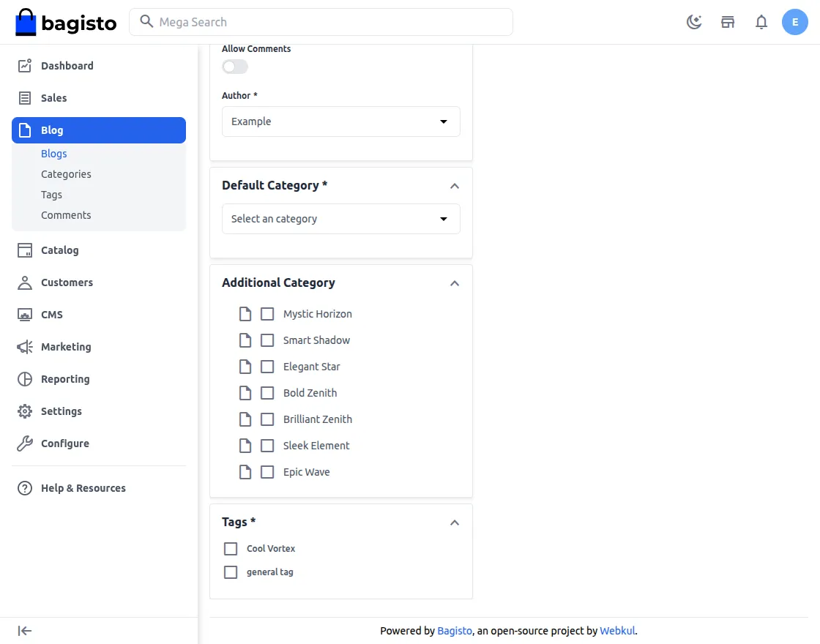Viewport: 820px width, 644px height.
Task: Click the Mega Search magnifier icon
Action: 146,21
